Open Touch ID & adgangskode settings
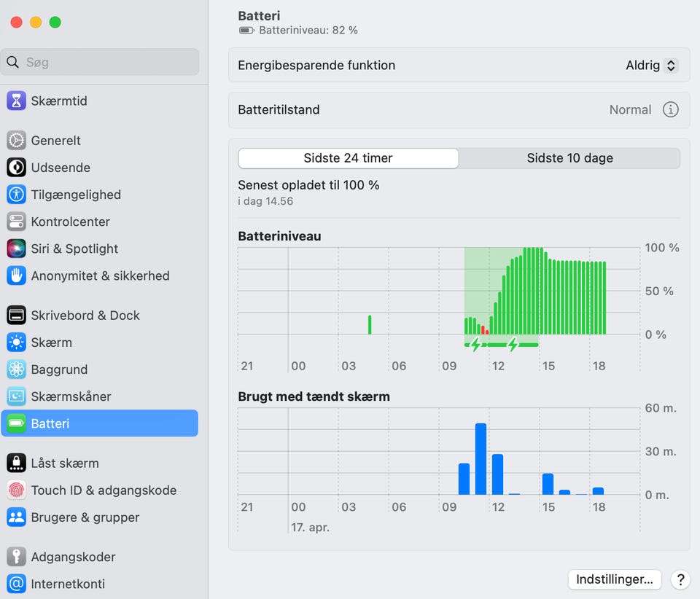Image resolution: width=700 pixels, height=599 pixels. [100, 490]
